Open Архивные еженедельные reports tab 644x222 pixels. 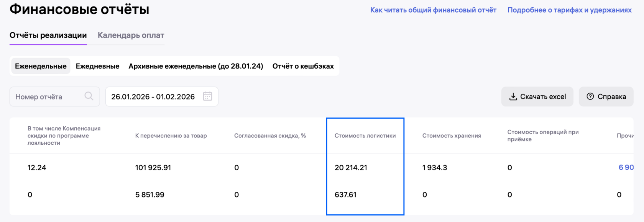coord(195,66)
